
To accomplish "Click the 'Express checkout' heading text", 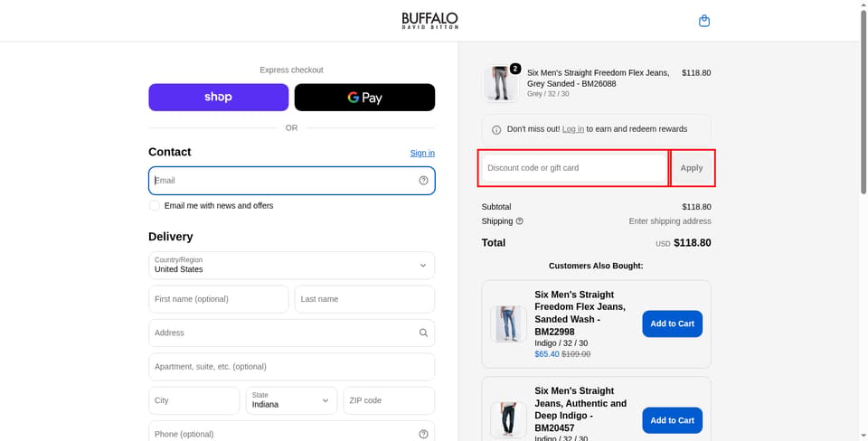I will click(292, 70).
